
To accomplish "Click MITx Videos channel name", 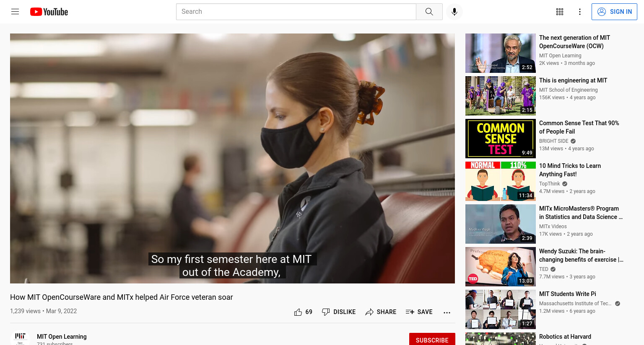I will 553,227.
